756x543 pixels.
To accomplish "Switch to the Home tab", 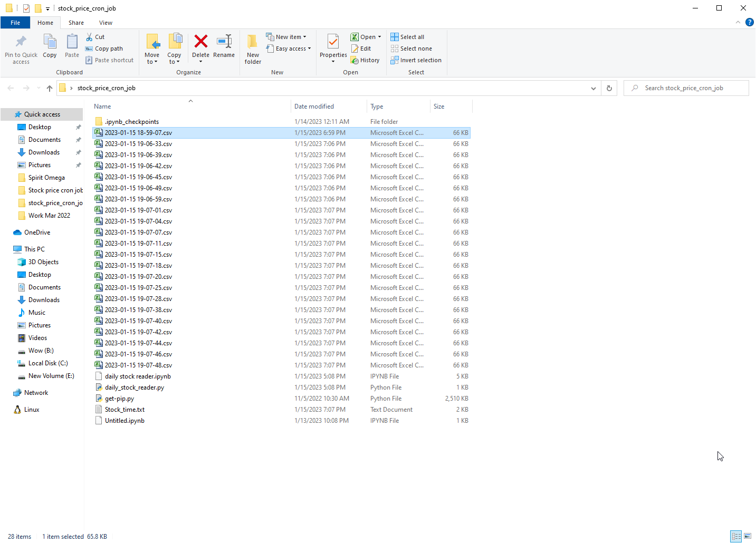I will click(45, 23).
